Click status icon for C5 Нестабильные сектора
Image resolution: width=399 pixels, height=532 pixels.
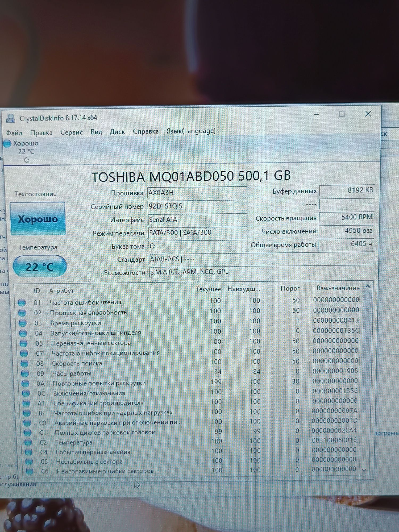[29, 462]
